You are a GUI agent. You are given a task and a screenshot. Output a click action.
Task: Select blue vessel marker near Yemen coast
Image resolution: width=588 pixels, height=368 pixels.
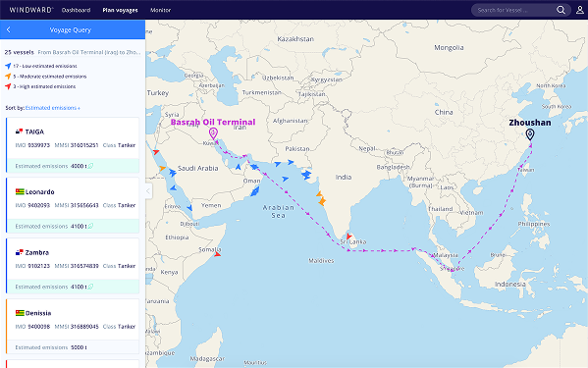[x=189, y=208]
